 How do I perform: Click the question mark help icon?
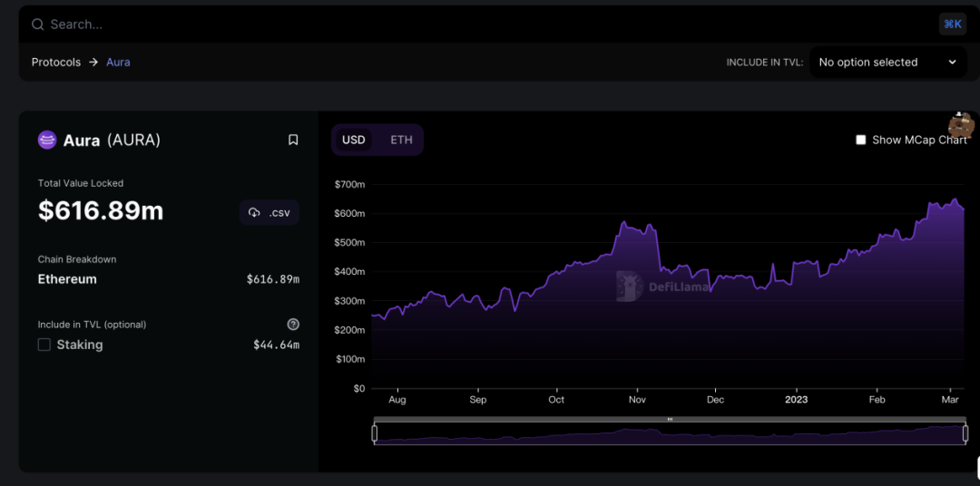pyautogui.click(x=293, y=325)
